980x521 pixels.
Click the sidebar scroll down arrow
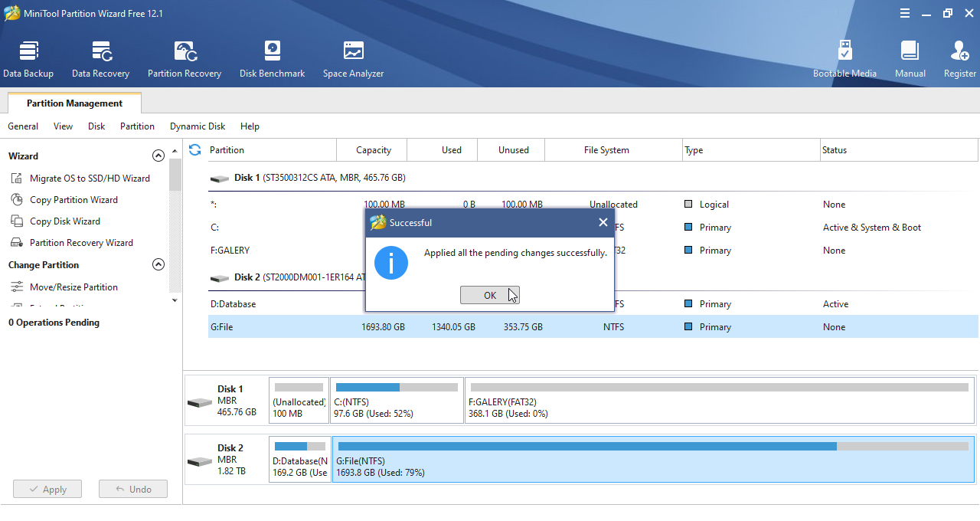pos(175,300)
